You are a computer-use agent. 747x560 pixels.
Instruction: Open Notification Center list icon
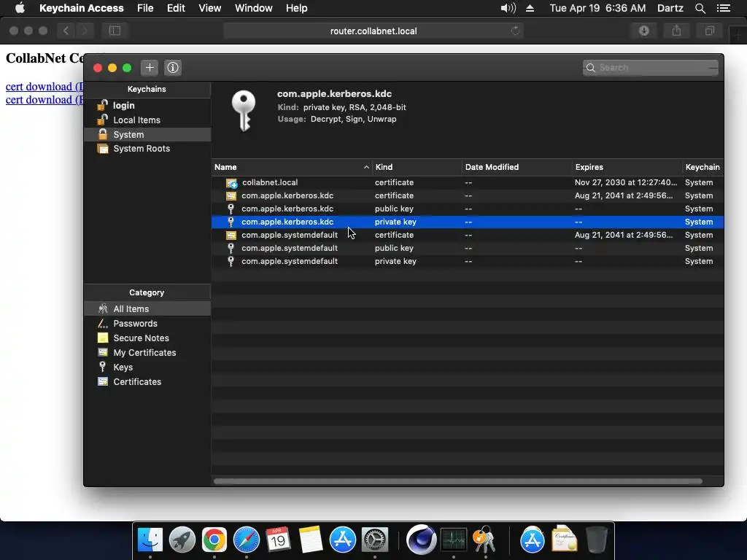click(x=724, y=8)
